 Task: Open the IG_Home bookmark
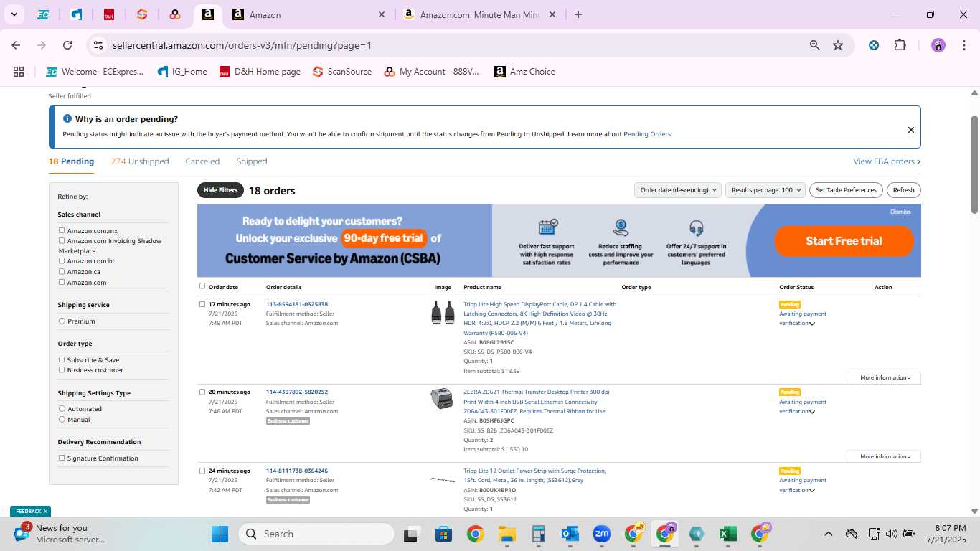click(182, 72)
